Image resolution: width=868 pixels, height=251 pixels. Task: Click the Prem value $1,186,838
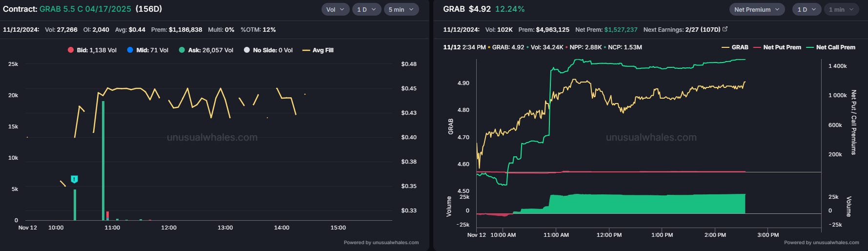(185, 30)
